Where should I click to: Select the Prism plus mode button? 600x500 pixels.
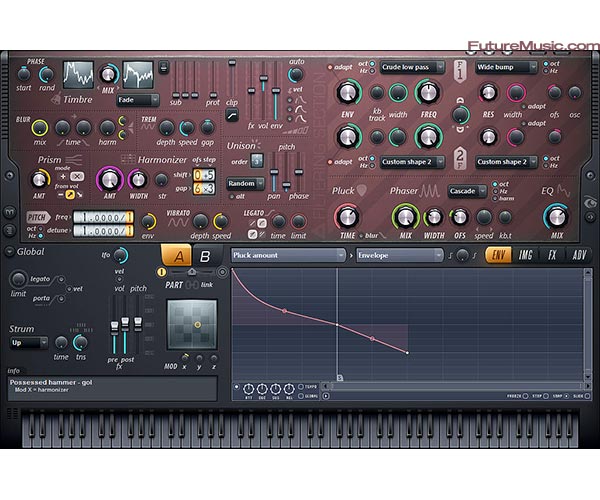63,176
